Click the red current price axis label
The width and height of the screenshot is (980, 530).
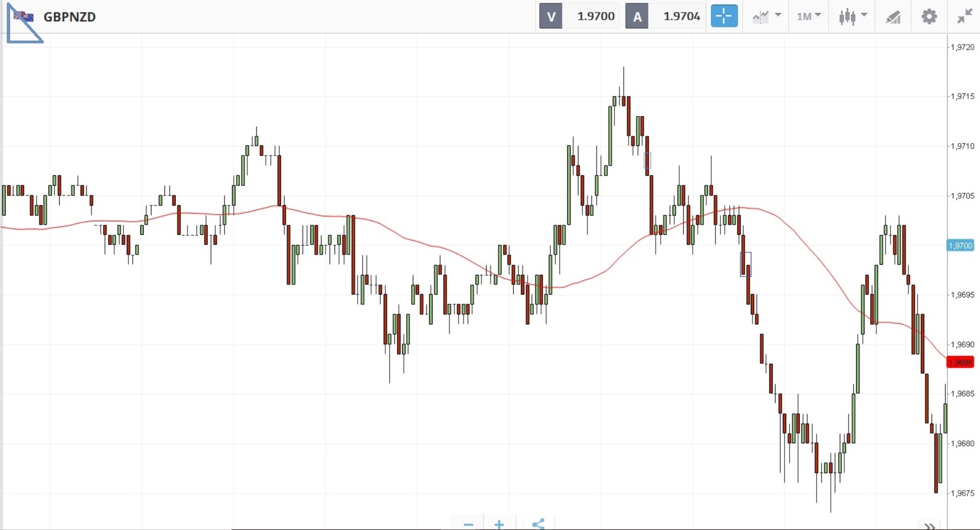pos(960,362)
